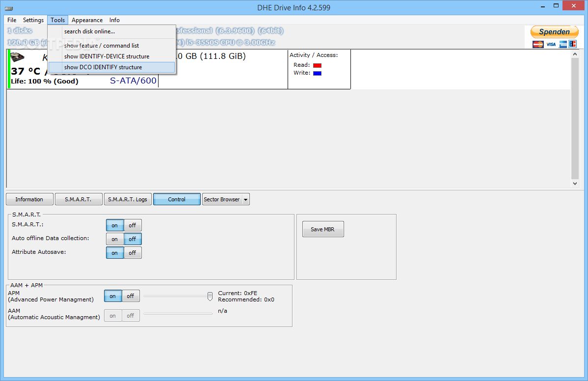Click the Save MBR button

tap(323, 229)
